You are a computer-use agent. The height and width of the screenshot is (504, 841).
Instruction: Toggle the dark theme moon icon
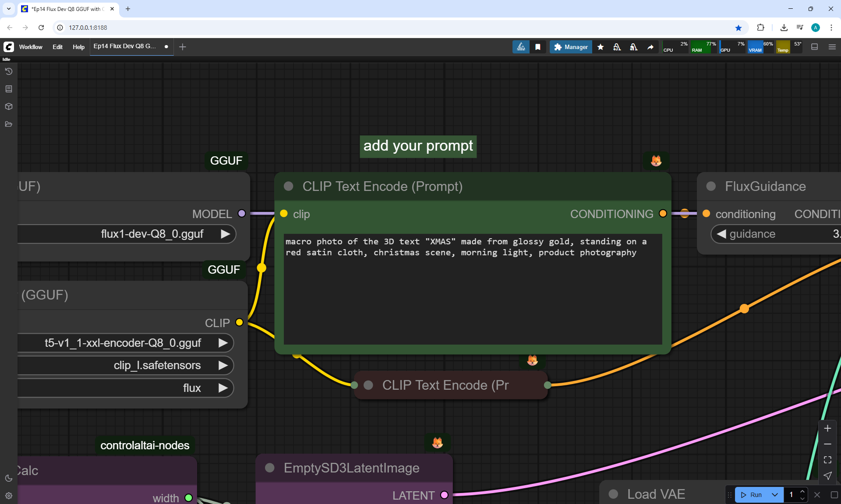click(x=9, y=478)
